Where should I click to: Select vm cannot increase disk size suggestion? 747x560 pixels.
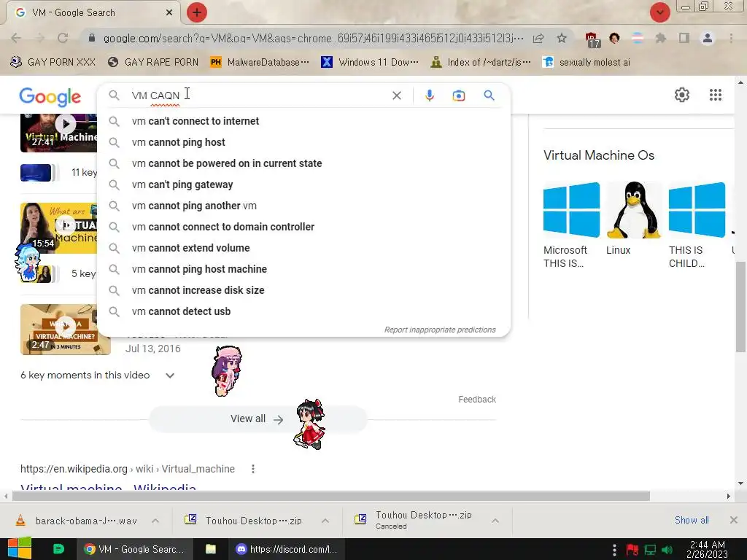pos(303,290)
